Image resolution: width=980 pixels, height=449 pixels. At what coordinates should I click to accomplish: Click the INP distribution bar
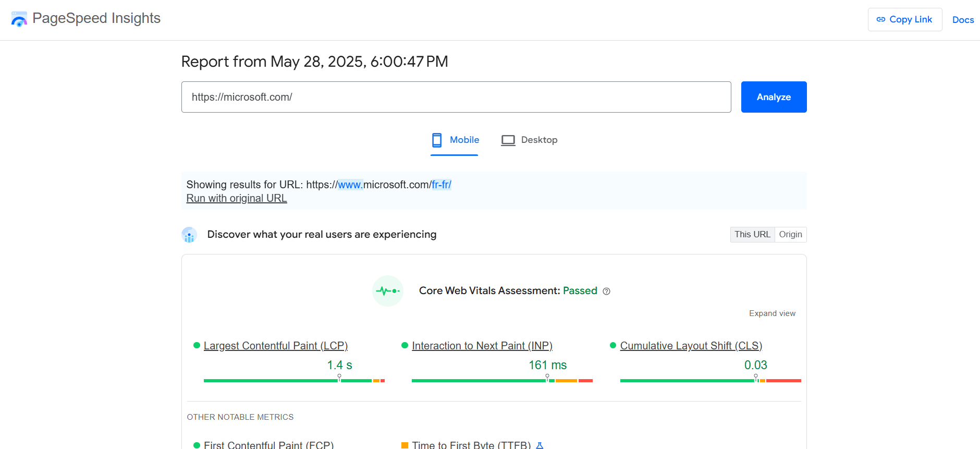[502, 381]
